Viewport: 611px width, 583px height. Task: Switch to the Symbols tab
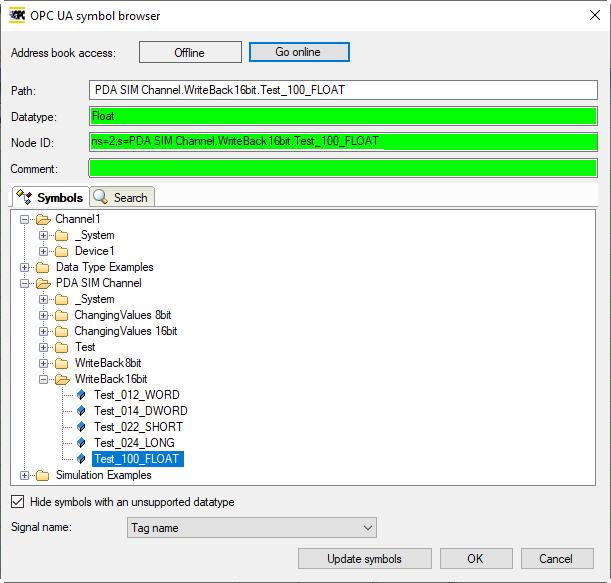pyautogui.click(x=50, y=197)
